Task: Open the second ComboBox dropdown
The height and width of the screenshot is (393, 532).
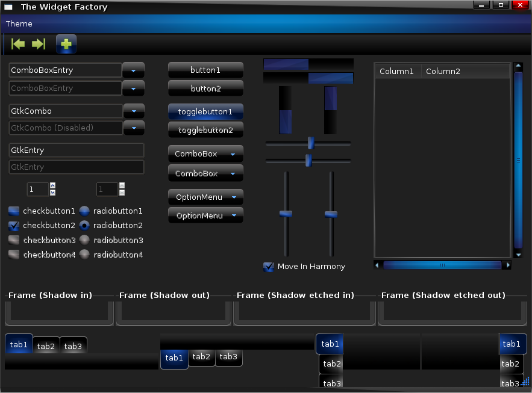Action: click(x=205, y=173)
